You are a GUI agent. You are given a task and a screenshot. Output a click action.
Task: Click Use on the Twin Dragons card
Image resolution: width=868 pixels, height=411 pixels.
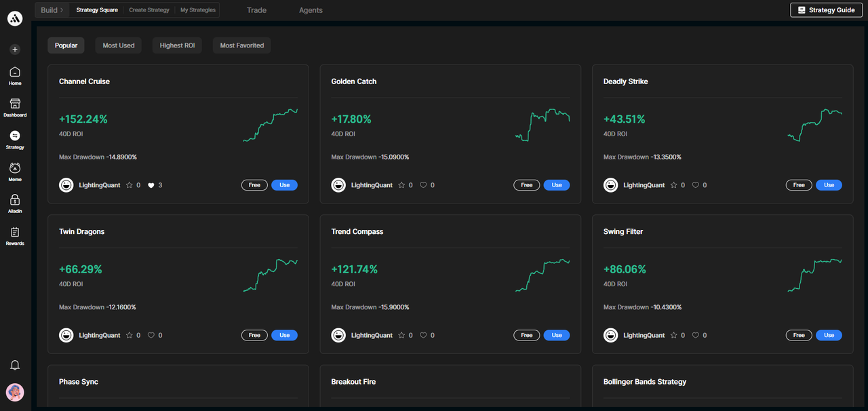(x=285, y=335)
